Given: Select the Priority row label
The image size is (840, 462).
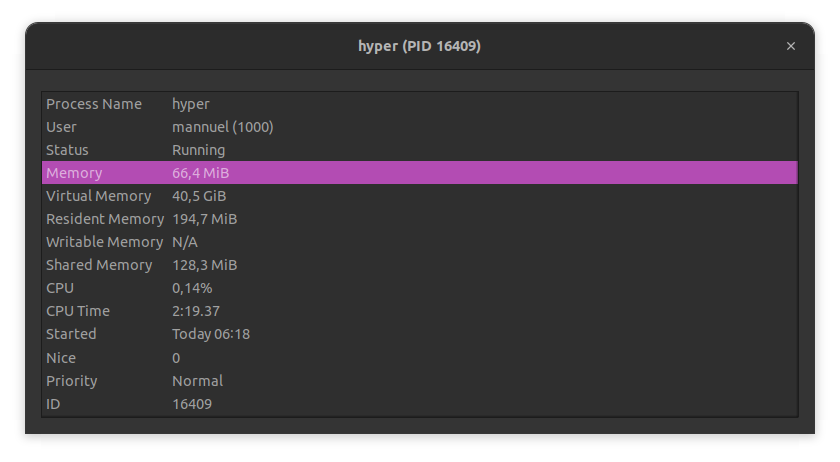Looking at the screenshot, I should click(x=72, y=381).
